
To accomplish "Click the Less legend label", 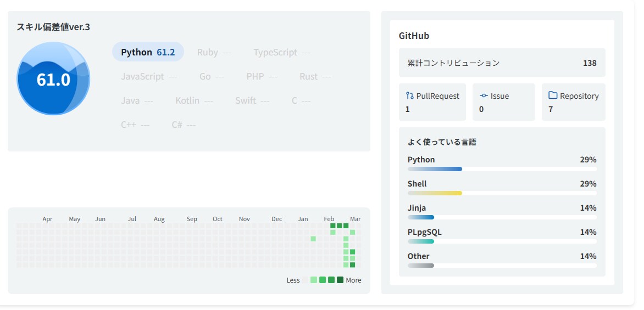I will point(293,280).
